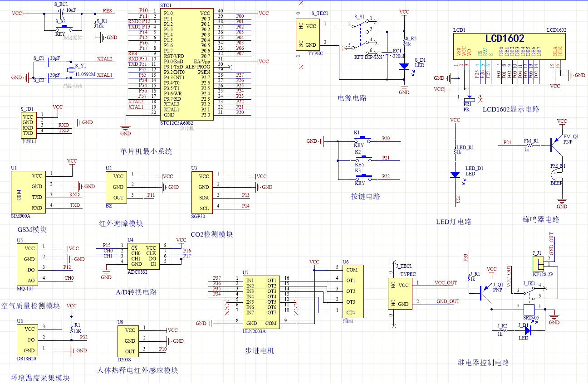This screenshot has width=588, height=383.
Task: Click the LED_D1 diode symbol
Action: coord(455,175)
